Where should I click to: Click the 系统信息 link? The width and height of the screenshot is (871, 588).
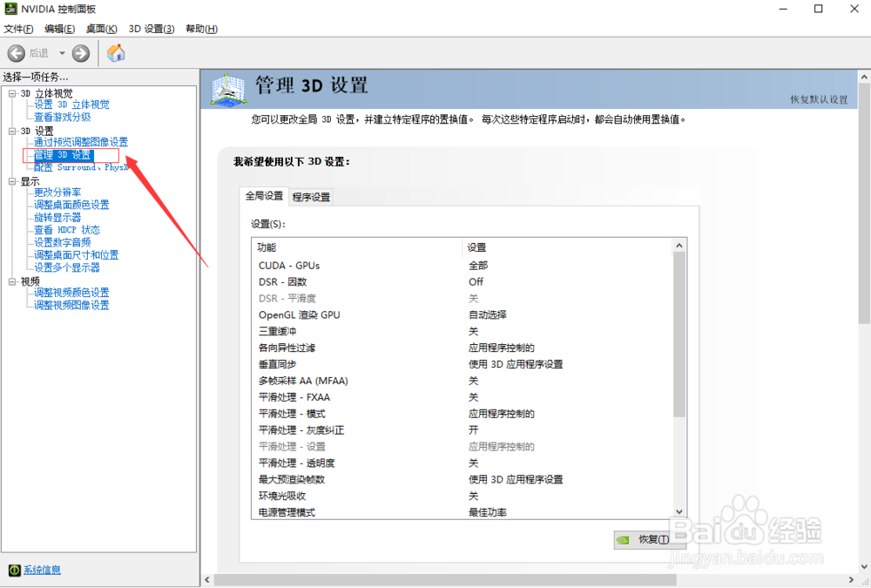42,571
